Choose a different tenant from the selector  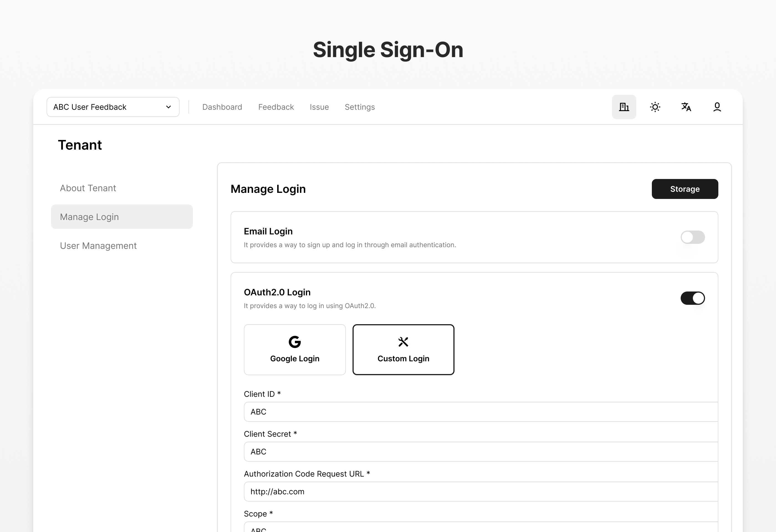click(113, 107)
